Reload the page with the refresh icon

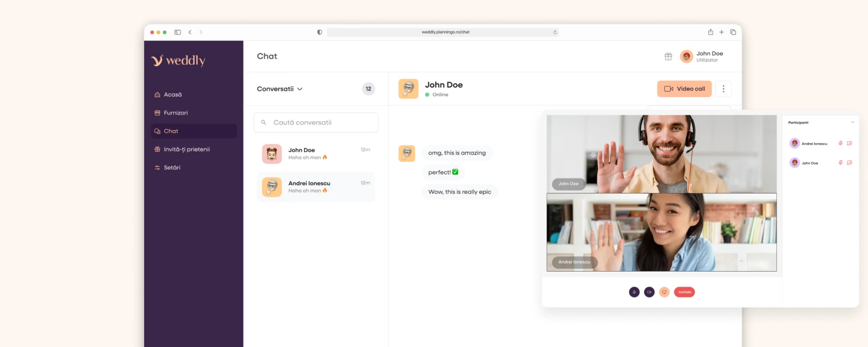(555, 32)
